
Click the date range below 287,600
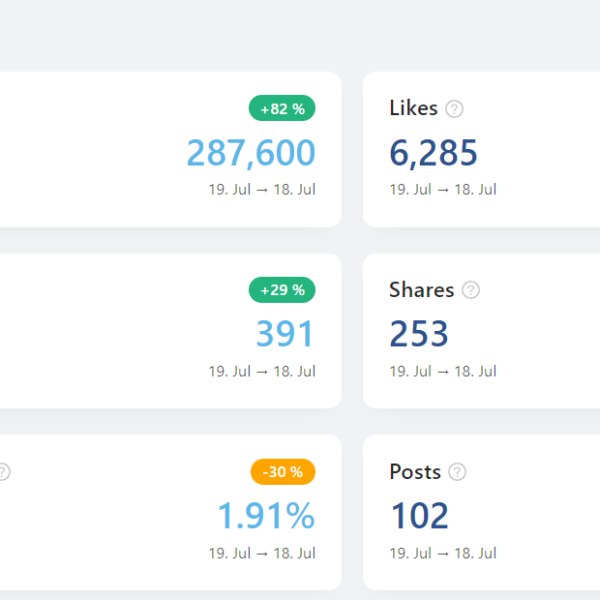click(262, 189)
